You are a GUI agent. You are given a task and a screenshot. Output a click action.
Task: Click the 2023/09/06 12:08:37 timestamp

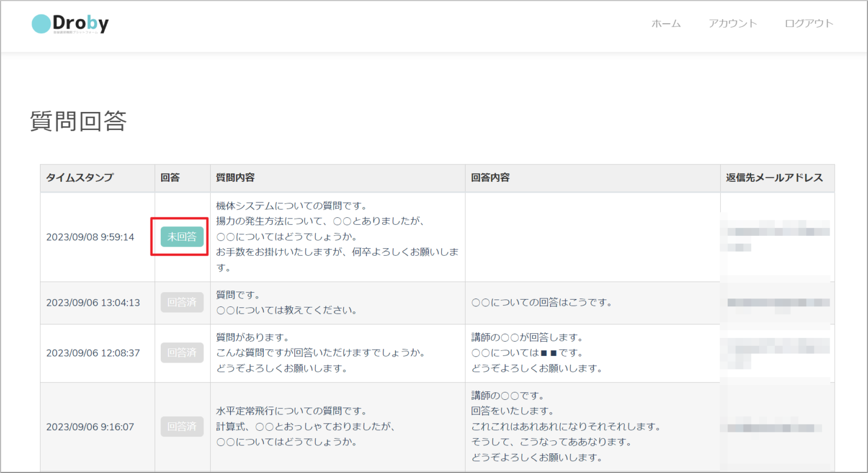tap(93, 353)
